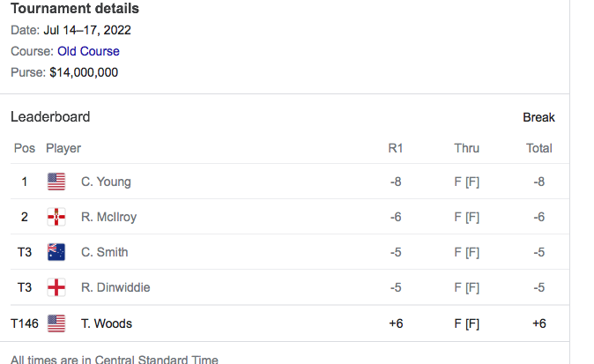Click the Player column header

pos(63,148)
